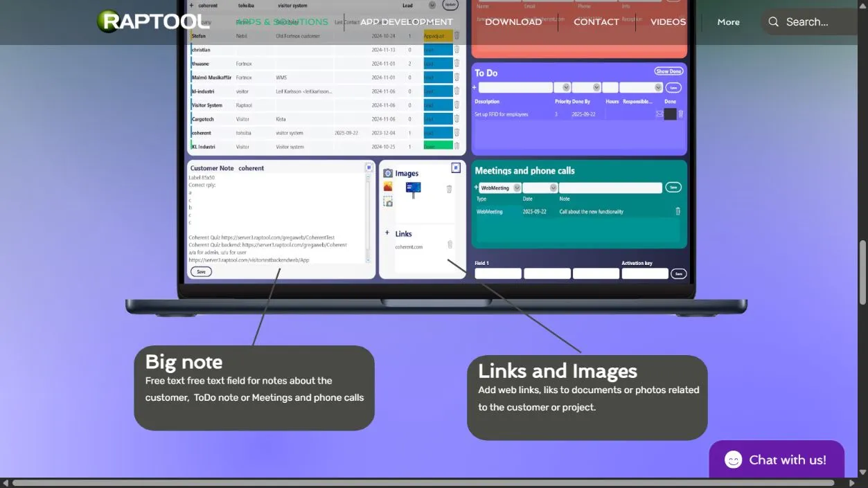Add a new link with plus icon
This screenshot has width=868, height=488.
click(x=387, y=233)
